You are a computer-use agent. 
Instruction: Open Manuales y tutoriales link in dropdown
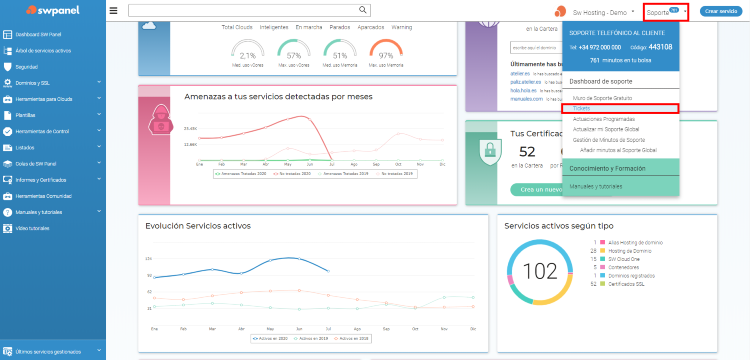(596, 186)
